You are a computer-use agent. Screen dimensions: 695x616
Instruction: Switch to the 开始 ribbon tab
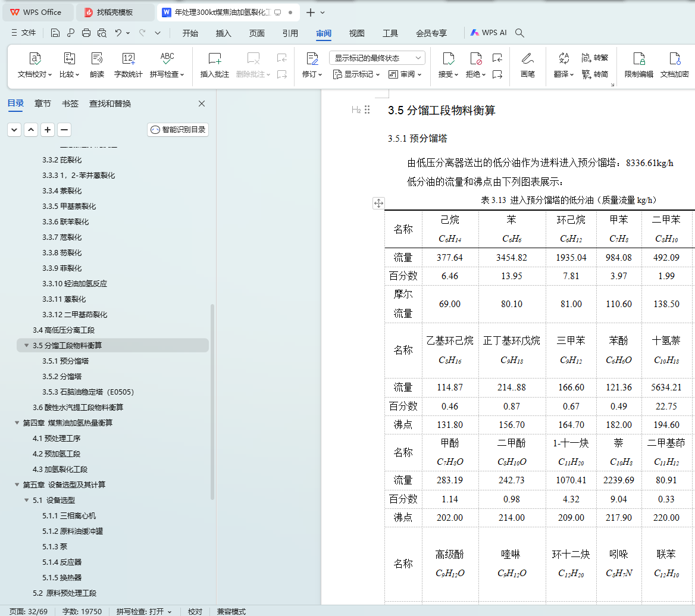pyautogui.click(x=190, y=33)
